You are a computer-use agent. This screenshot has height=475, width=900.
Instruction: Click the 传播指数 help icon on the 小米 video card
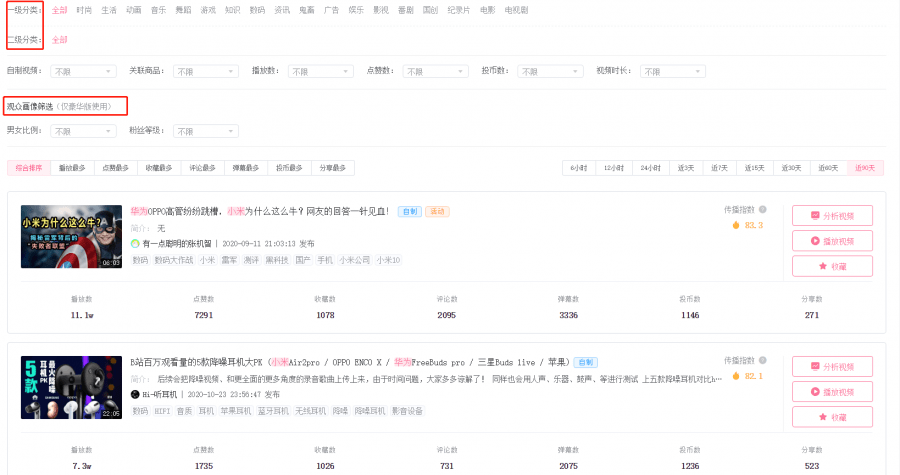762,209
